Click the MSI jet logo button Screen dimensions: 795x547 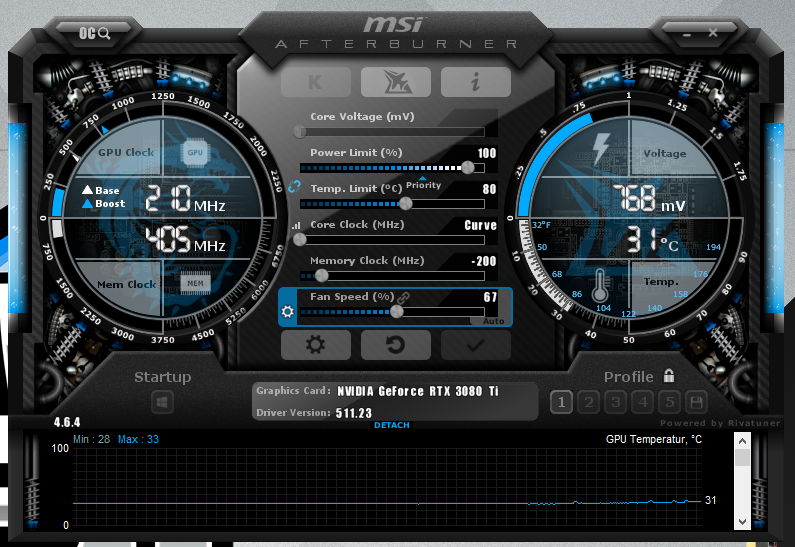tap(396, 82)
